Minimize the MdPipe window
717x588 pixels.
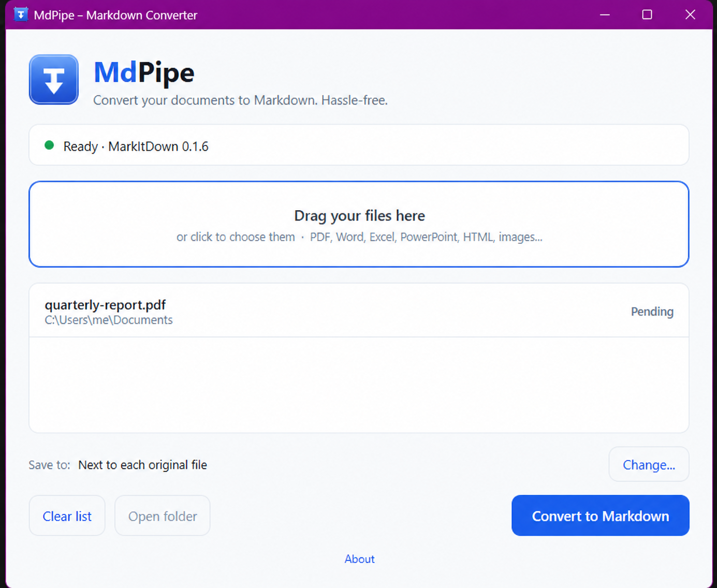tap(605, 14)
